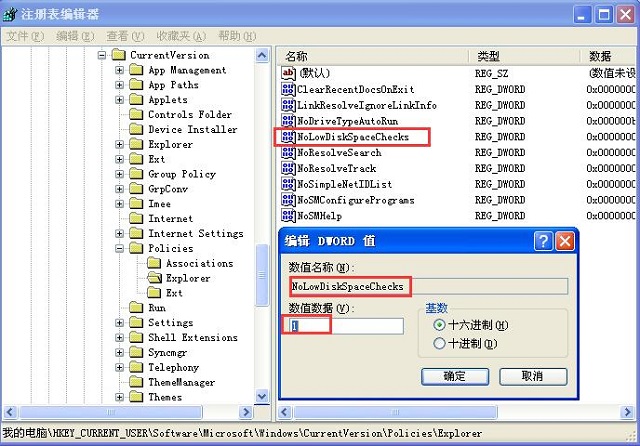Click the Run folder icon
The height and width of the screenshot is (446, 640).
click(136, 308)
